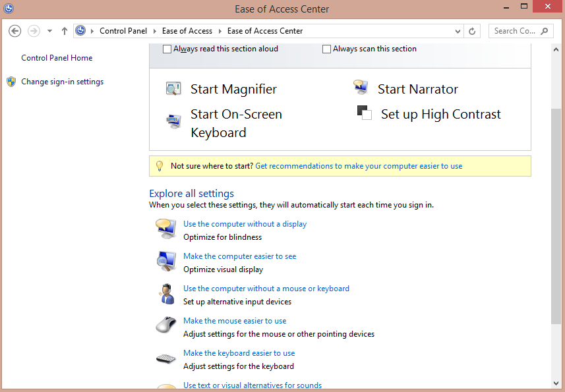Open Get recommendations to make your computer easier to use
Screen dimensions: 565x392
(x=359, y=165)
